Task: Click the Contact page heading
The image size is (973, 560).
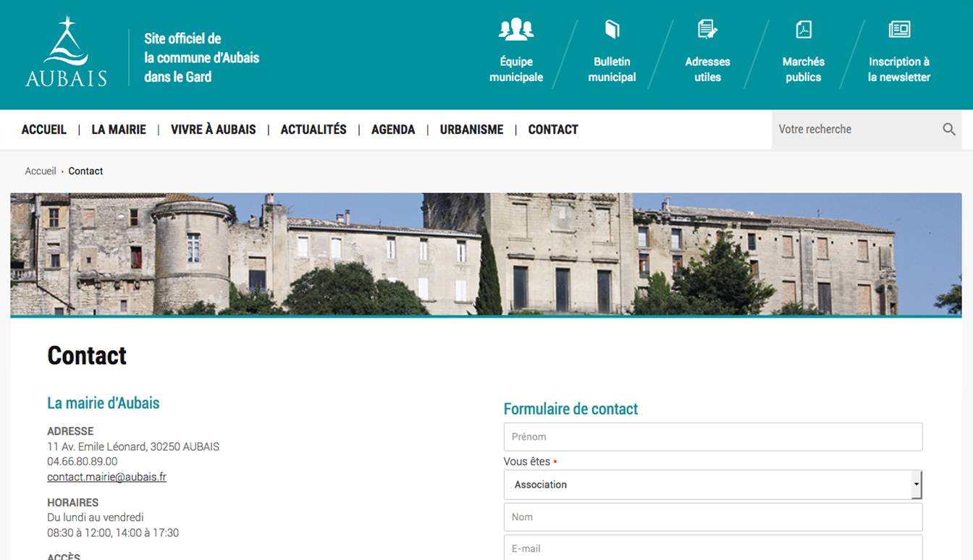Action: [x=87, y=355]
